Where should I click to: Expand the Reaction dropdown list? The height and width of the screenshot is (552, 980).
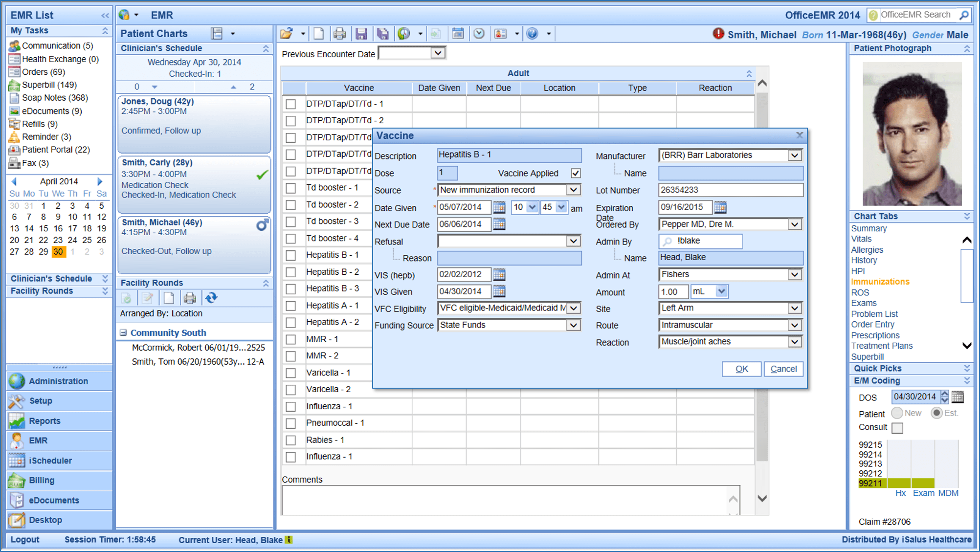click(795, 342)
